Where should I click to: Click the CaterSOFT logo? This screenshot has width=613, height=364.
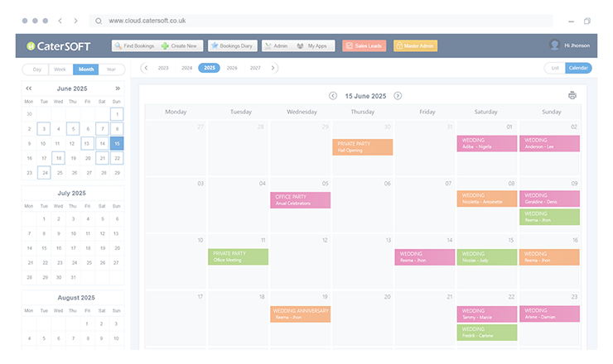click(x=58, y=46)
